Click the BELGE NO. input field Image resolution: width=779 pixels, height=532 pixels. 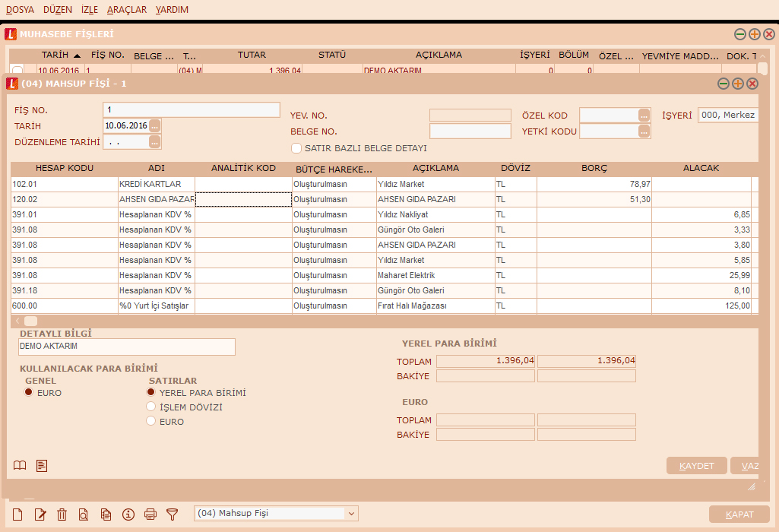pos(470,131)
